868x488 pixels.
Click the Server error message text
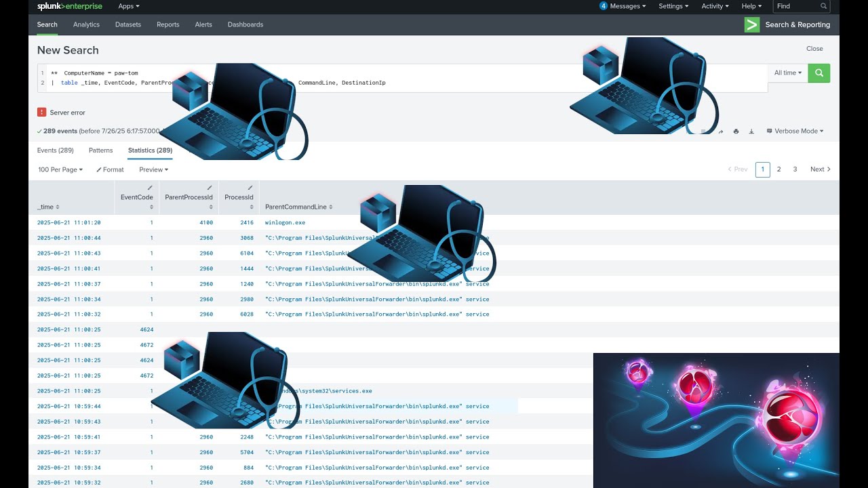click(67, 113)
